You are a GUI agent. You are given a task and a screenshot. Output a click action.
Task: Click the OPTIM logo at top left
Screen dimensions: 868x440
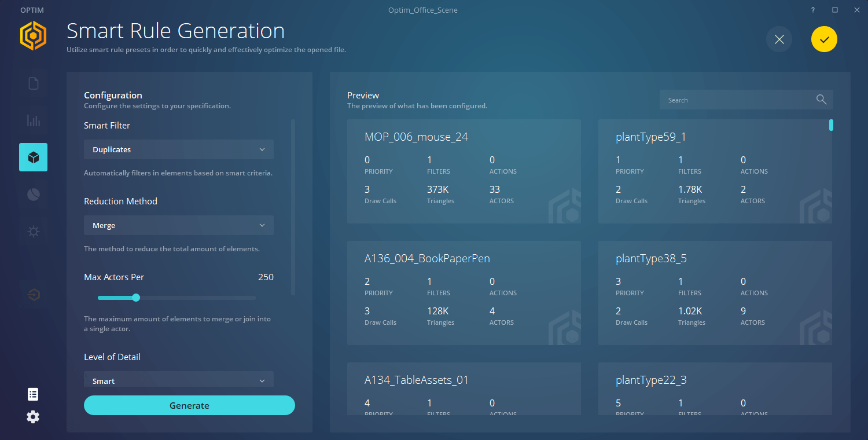pyautogui.click(x=33, y=35)
